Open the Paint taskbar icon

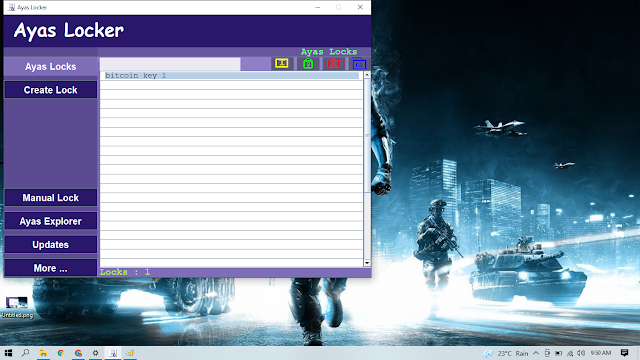(130, 353)
